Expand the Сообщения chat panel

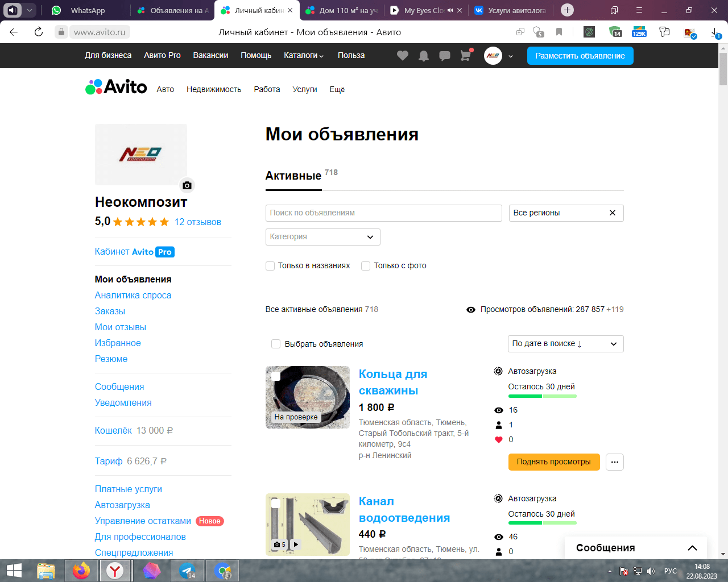tap(636, 548)
